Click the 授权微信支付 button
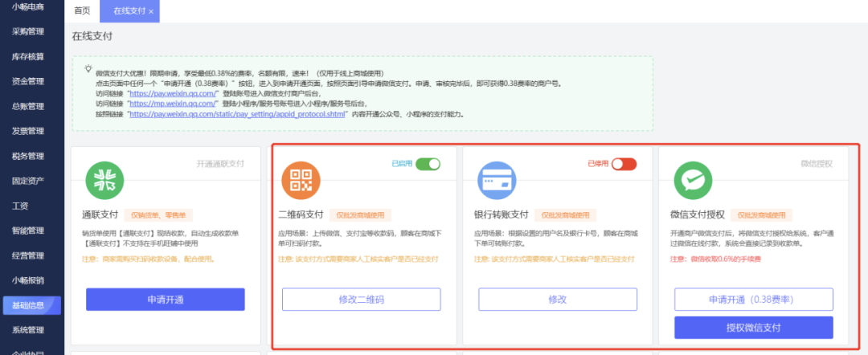Screen dimensions: 868x355 tap(753, 328)
